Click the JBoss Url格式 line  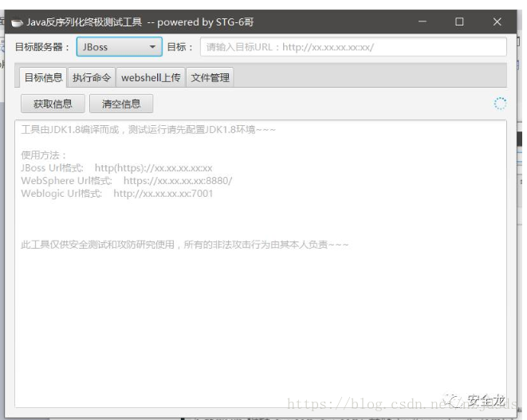pos(116,167)
